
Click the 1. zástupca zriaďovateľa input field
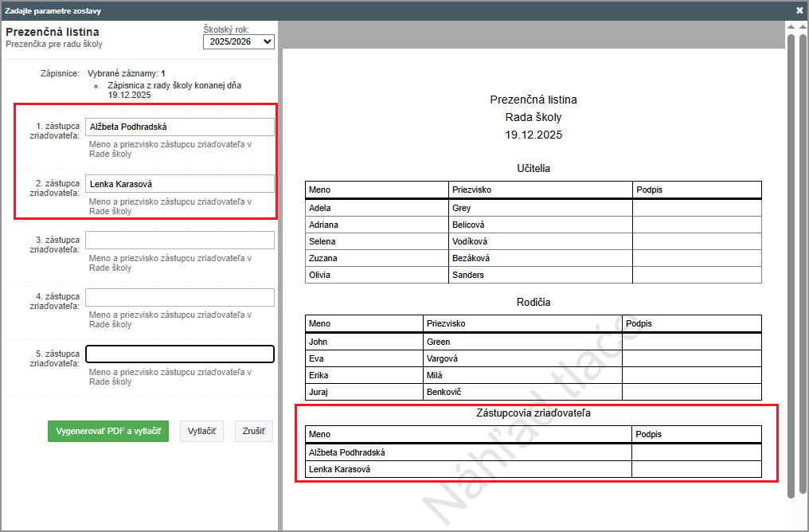179,127
